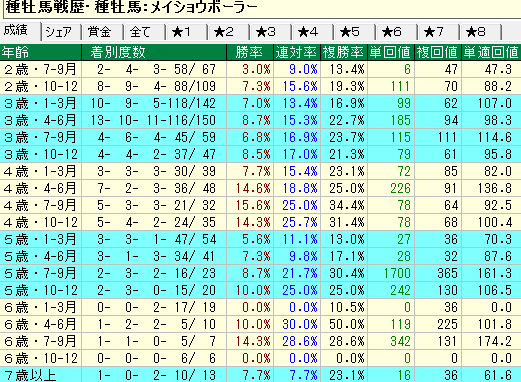Switch to the ★2 tab
521x382 pixels.
click(228, 32)
